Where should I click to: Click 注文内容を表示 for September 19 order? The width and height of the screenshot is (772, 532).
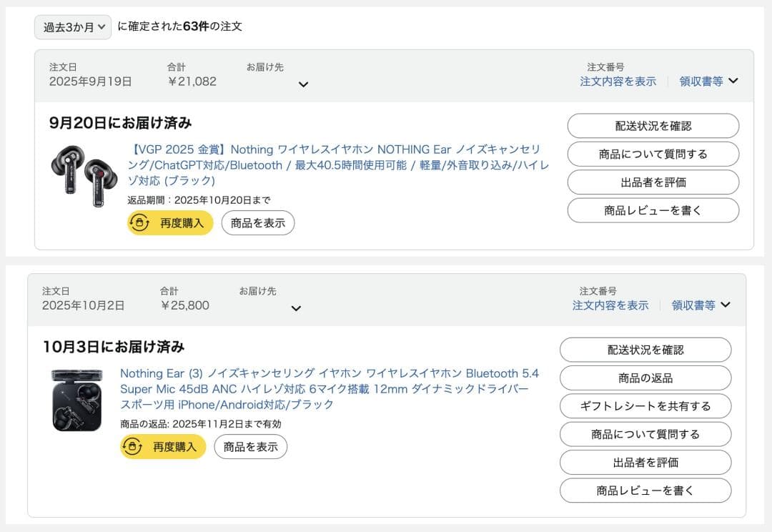618,82
